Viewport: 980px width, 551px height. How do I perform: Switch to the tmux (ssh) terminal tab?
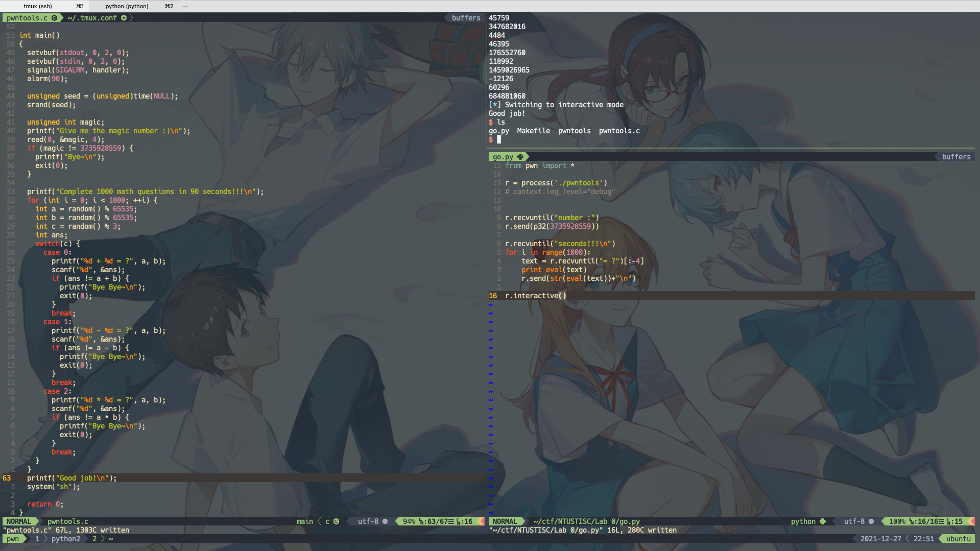pyautogui.click(x=45, y=6)
